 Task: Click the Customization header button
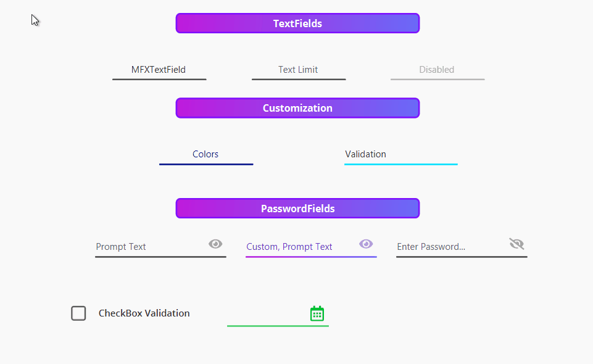pyautogui.click(x=297, y=108)
